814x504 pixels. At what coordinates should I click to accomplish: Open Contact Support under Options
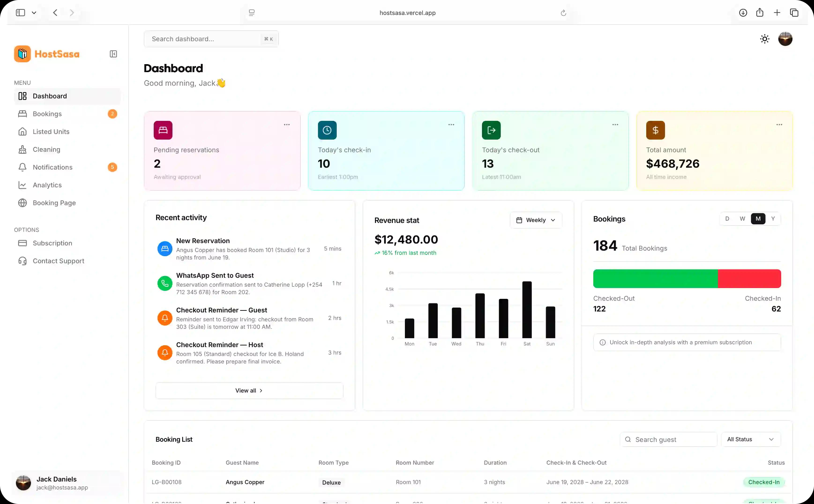tap(67, 261)
